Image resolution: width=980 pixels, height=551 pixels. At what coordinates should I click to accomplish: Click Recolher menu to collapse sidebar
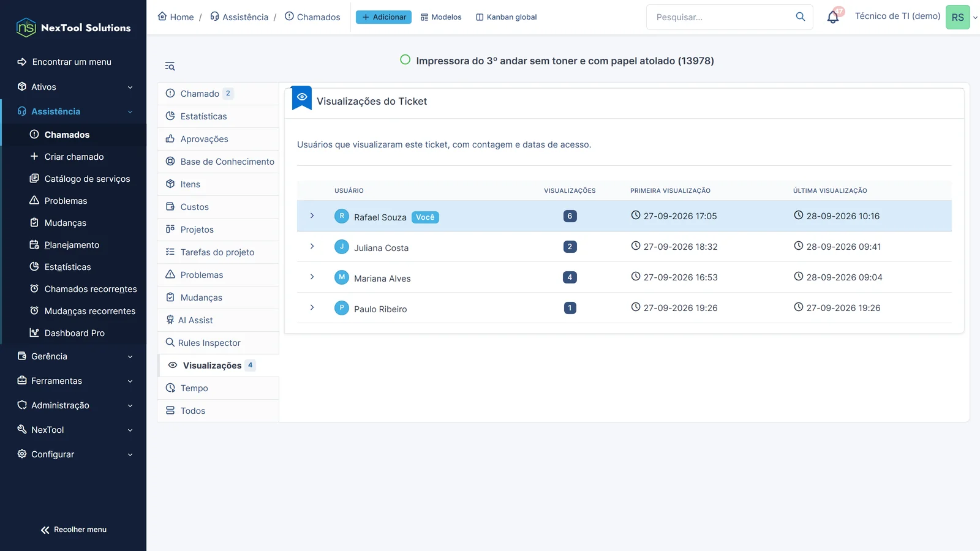[x=73, y=530]
